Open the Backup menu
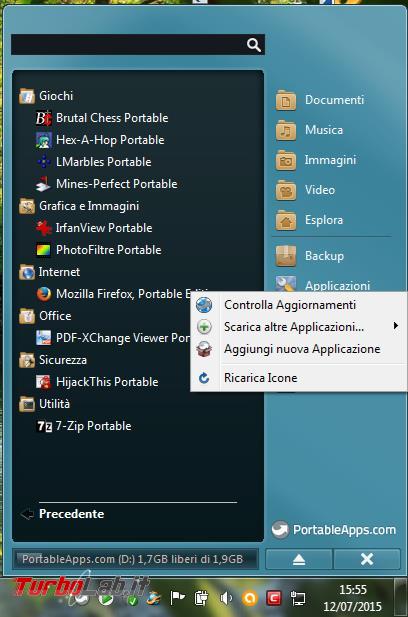Image resolution: width=408 pixels, height=617 pixels. [x=310, y=256]
